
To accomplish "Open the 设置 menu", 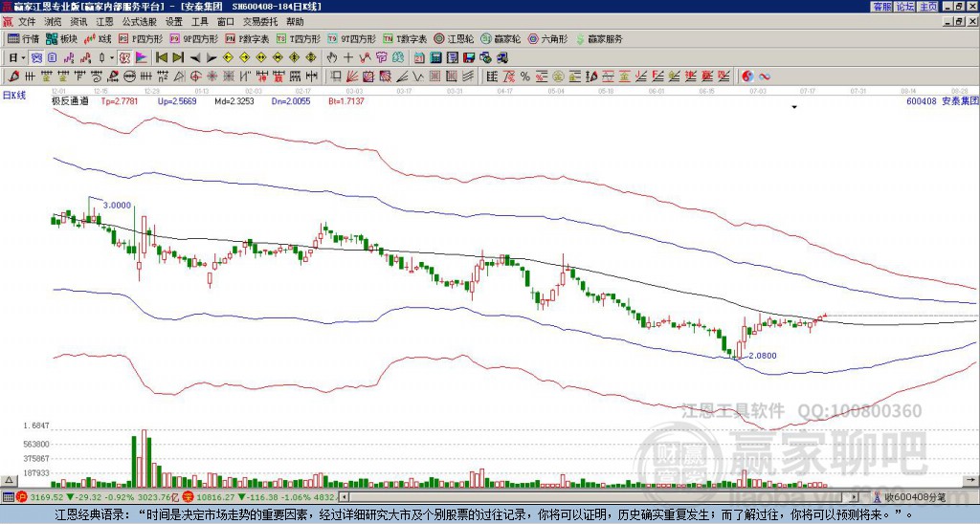I will pyautogui.click(x=174, y=22).
